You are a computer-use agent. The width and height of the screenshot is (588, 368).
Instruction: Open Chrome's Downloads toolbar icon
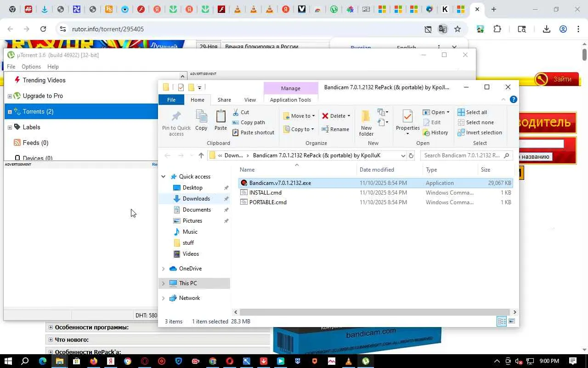click(546, 29)
